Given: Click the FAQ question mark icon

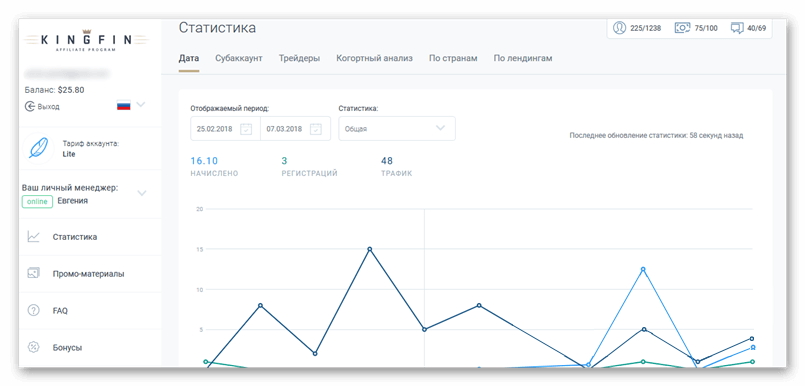Looking at the screenshot, I should [x=34, y=311].
